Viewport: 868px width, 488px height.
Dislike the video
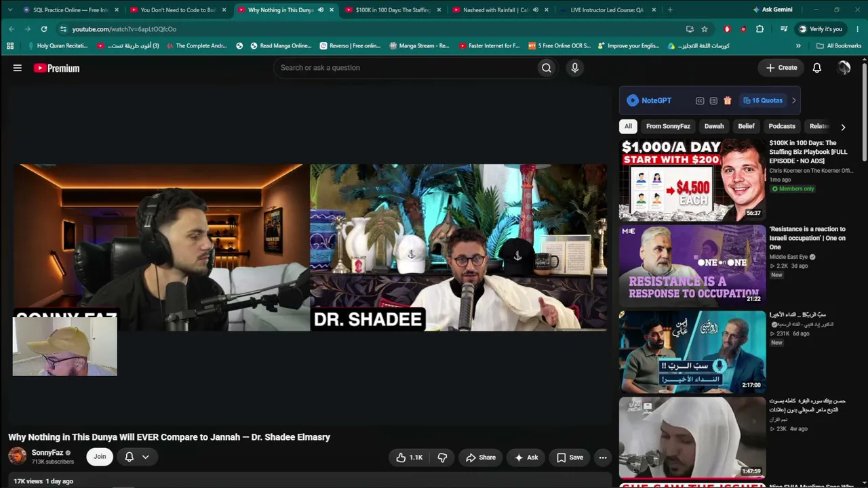coord(442,457)
